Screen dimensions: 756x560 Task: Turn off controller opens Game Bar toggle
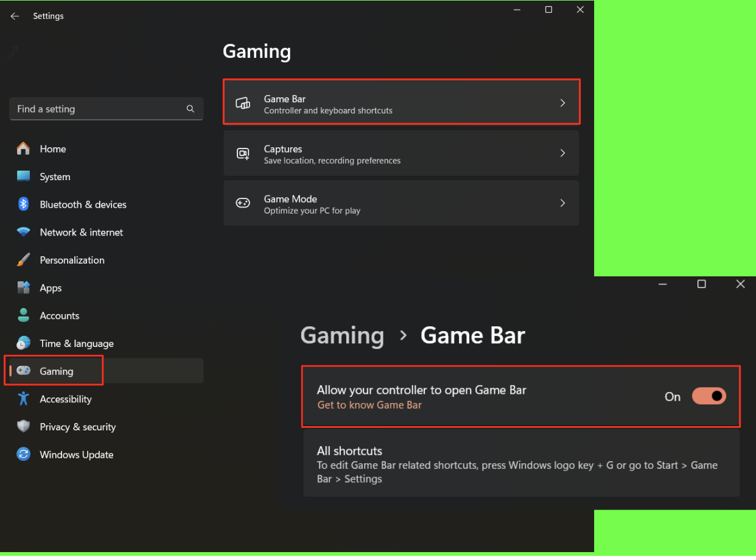(x=709, y=396)
